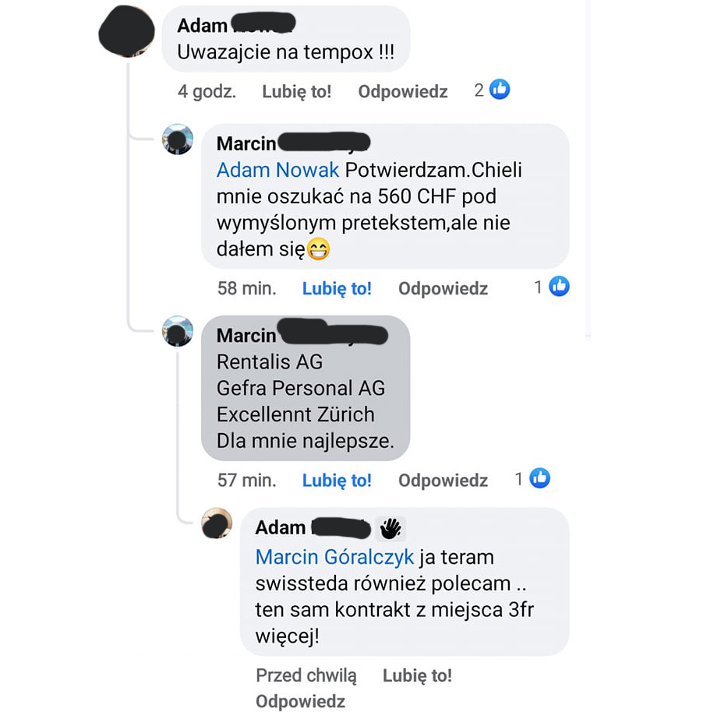Click Odpowiedz under the Rentalis AG comment
The height and width of the screenshot is (726, 728).
point(444,481)
